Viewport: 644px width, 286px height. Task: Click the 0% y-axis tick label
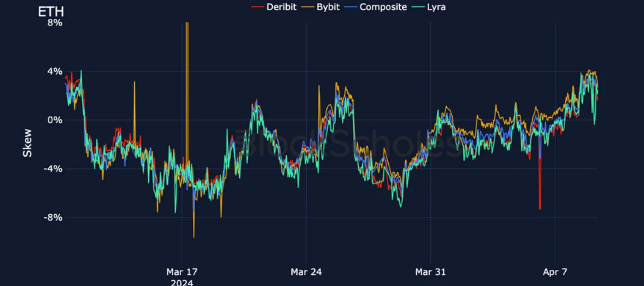pos(55,120)
